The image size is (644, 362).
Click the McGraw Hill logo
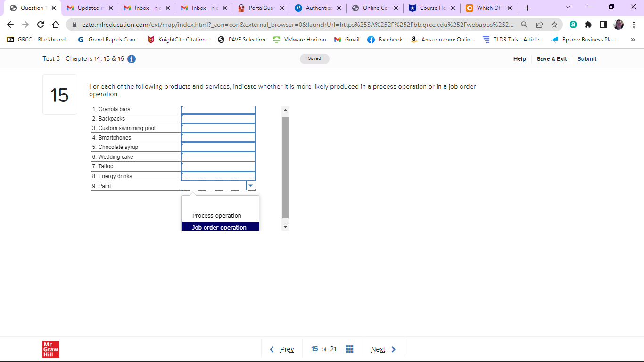(50, 349)
